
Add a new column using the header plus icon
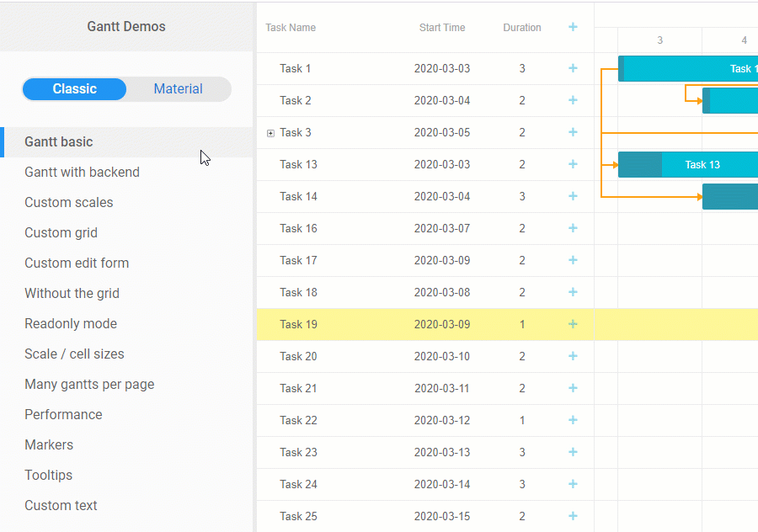(x=573, y=27)
